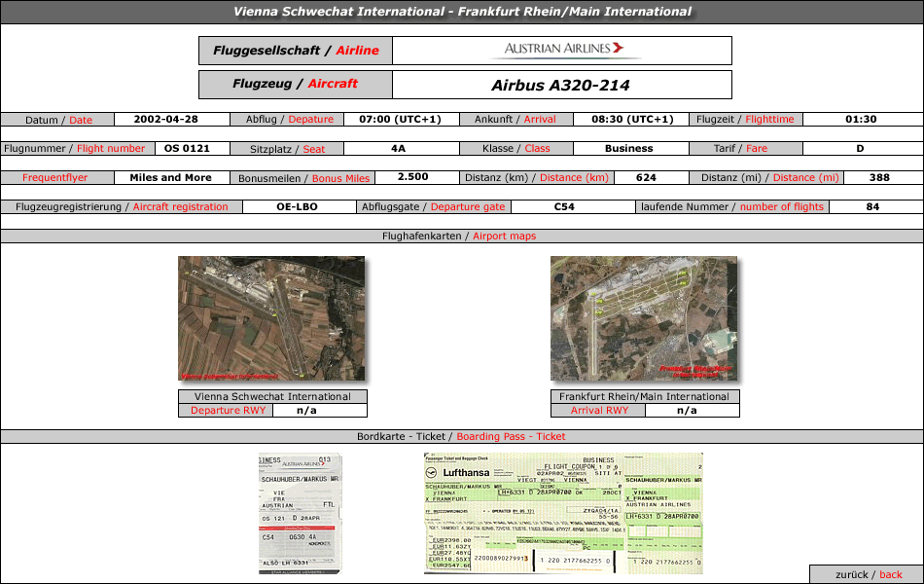Click the Arrival RWY label
924x584 pixels.
point(599,410)
